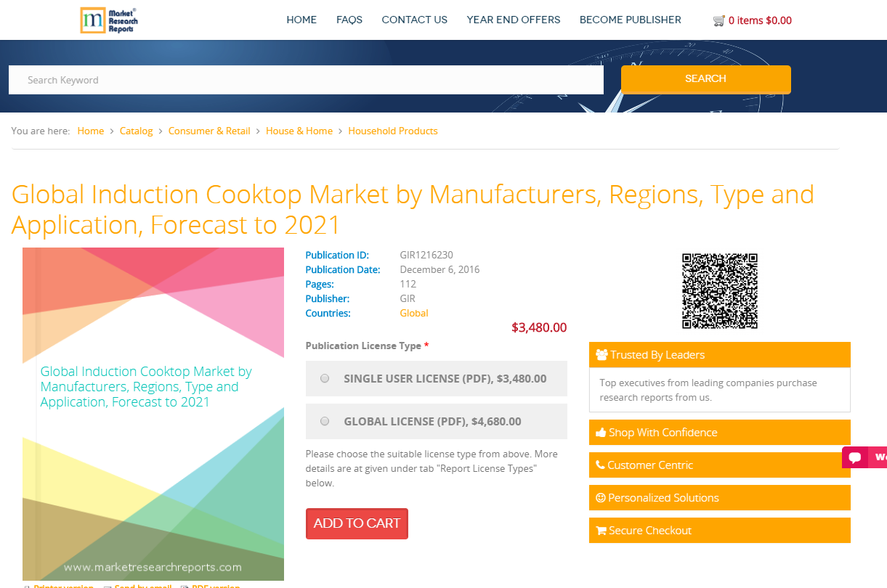Image resolution: width=887 pixels, height=588 pixels.
Task: Click the orange SEARCH button
Action: 706,79
